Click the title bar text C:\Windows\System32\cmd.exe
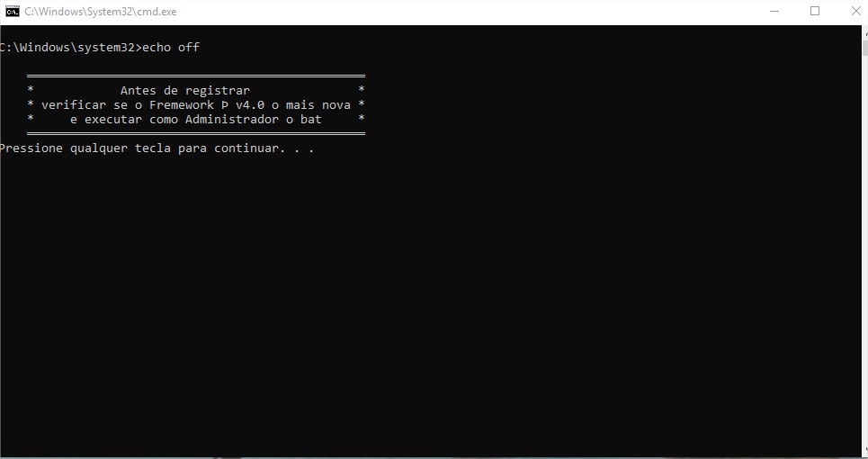868x459 pixels. pos(100,12)
